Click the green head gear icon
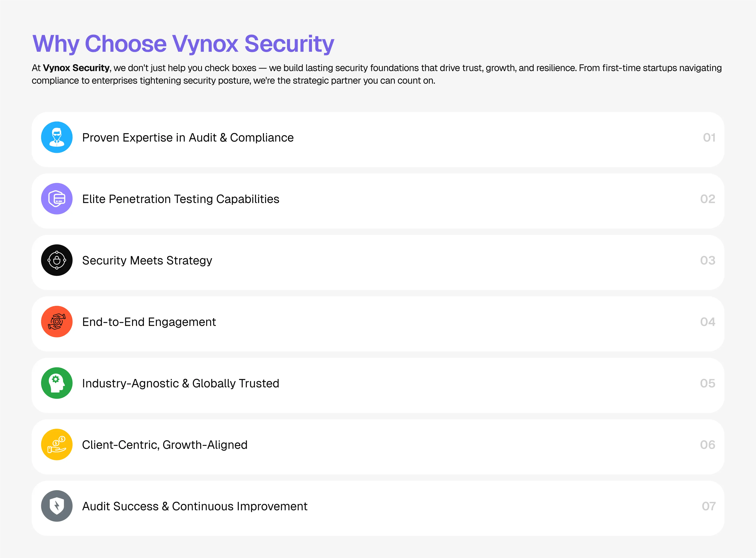Screen dimensions: 756x558 click(57, 383)
